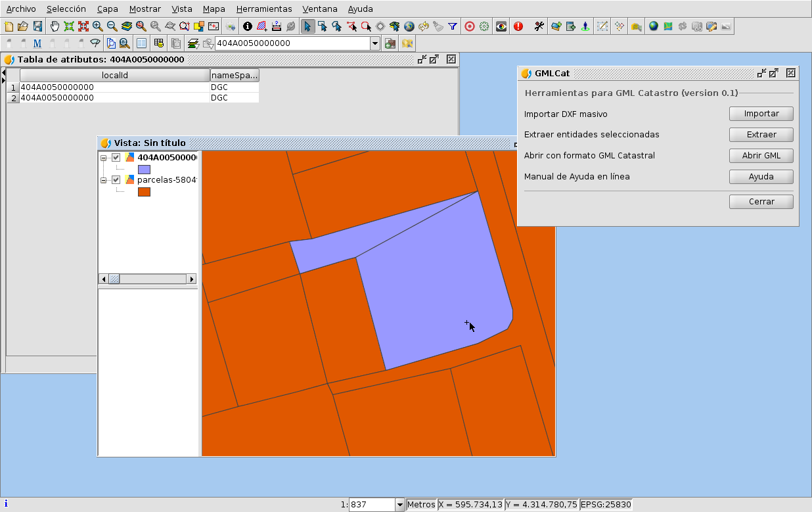The width and height of the screenshot is (812, 512).
Task: Select the Pan hand tool
Action: pyautogui.click(x=55, y=26)
